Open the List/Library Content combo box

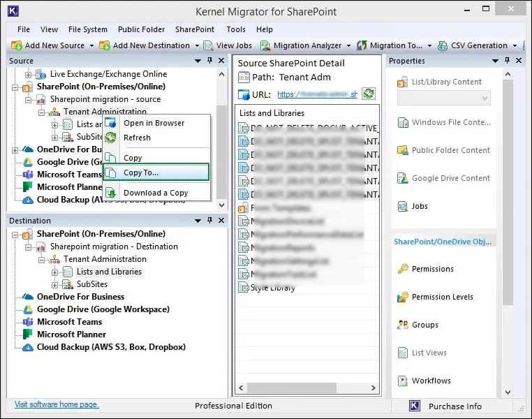(x=444, y=98)
